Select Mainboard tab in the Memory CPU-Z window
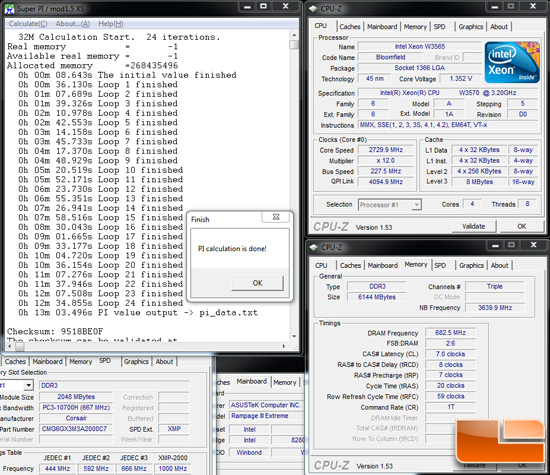 (383, 266)
